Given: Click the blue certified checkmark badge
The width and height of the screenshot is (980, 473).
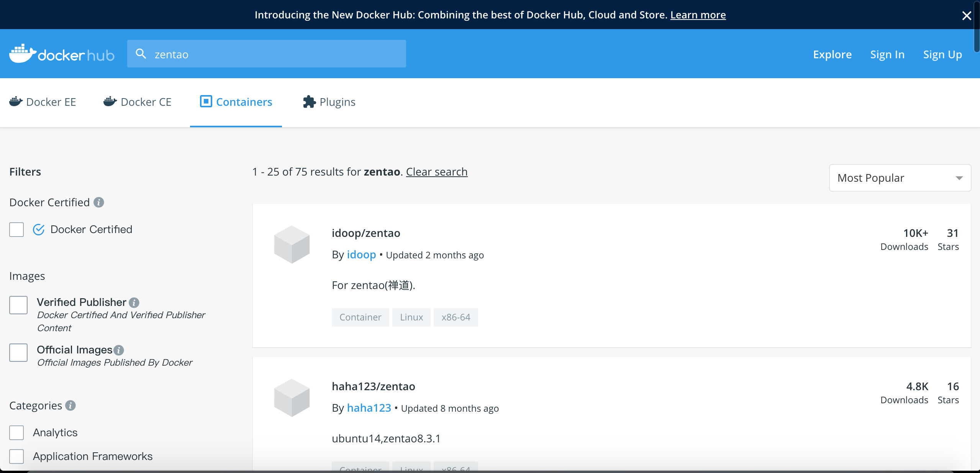Looking at the screenshot, I should pyautogui.click(x=39, y=229).
